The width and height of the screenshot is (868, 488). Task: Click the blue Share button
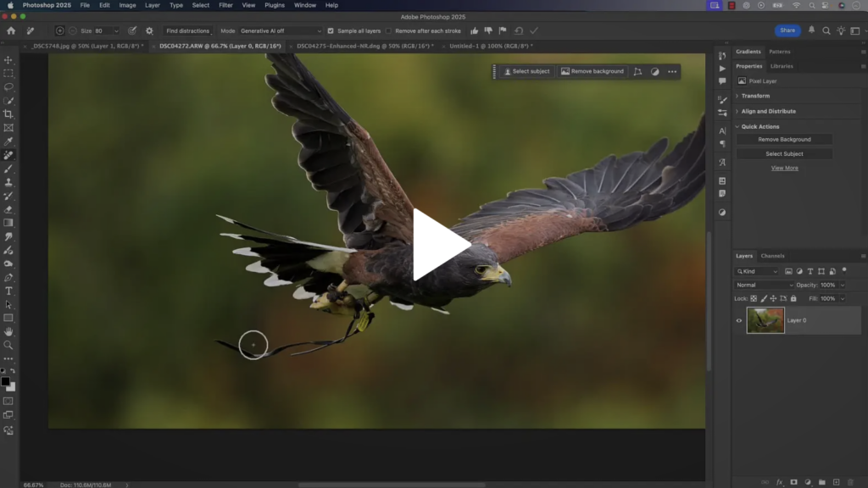pos(787,30)
